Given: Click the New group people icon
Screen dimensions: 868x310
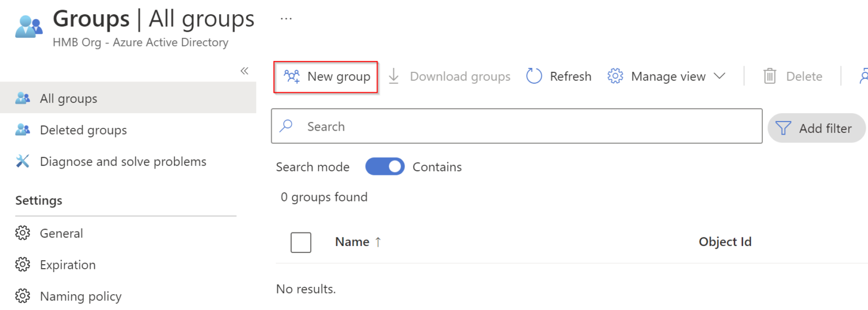Looking at the screenshot, I should click(292, 76).
